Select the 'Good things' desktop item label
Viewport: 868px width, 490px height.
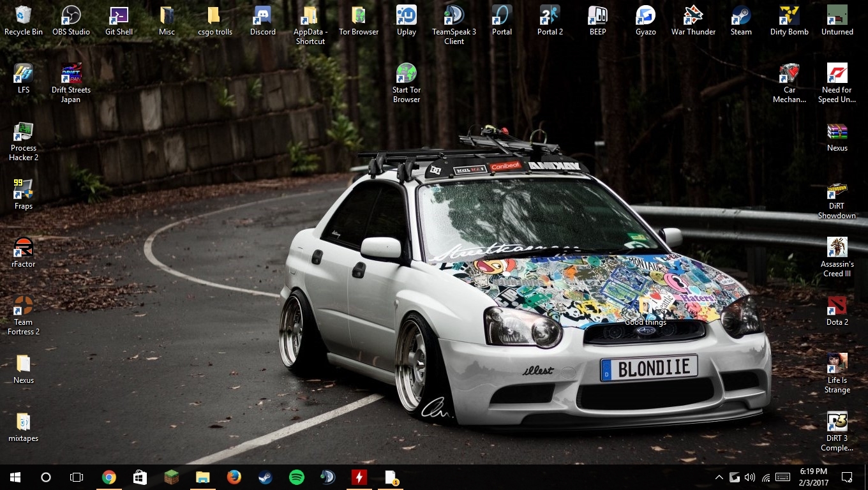645,322
